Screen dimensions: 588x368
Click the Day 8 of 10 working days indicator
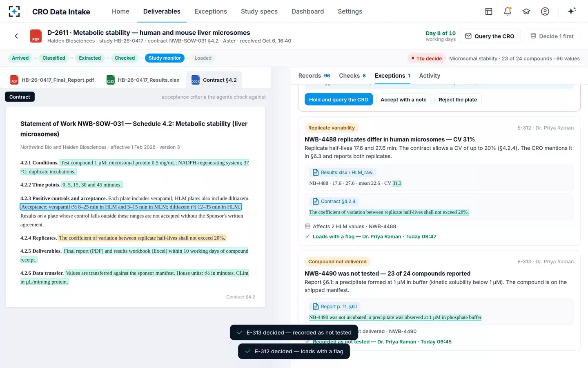click(x=441, y=36)
